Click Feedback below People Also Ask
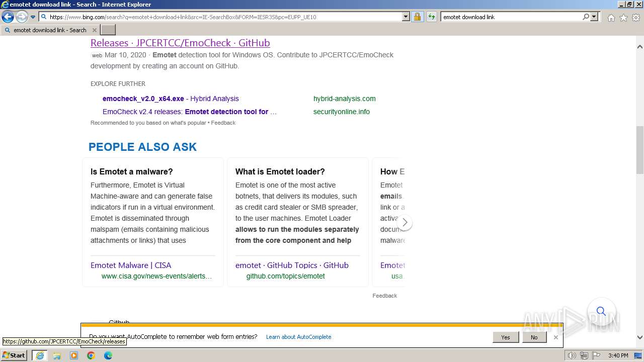The image size is (644, 362). (384, 296)
